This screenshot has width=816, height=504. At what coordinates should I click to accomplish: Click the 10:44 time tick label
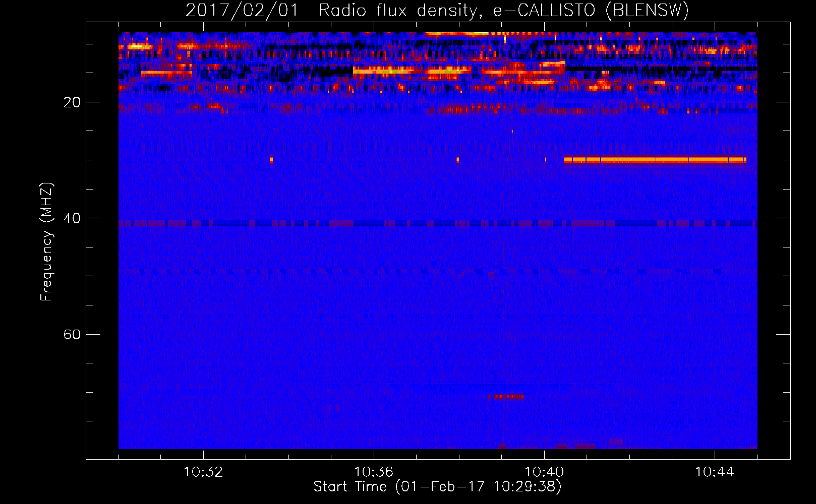(x=715, y=472)
